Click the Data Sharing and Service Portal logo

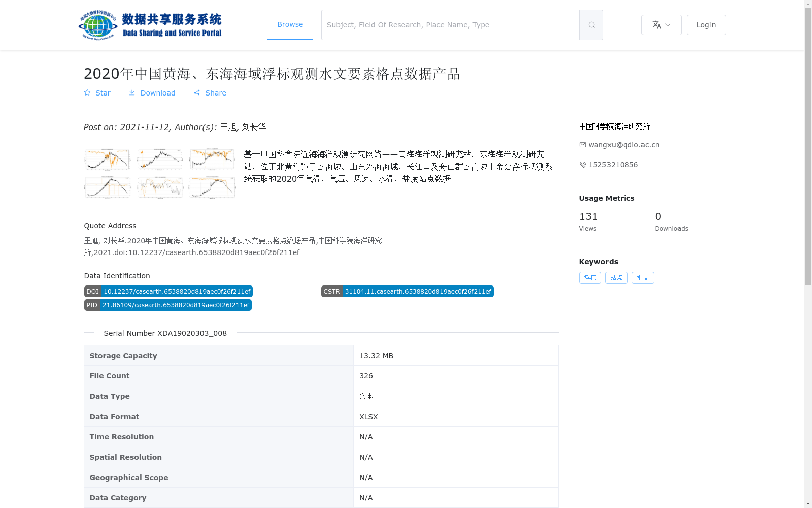pos(150,25)
